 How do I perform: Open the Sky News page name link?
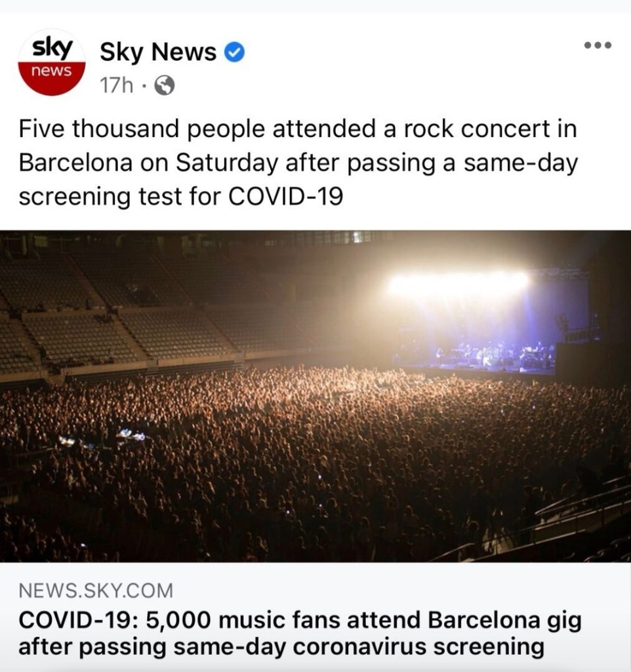tap(158, 52)
